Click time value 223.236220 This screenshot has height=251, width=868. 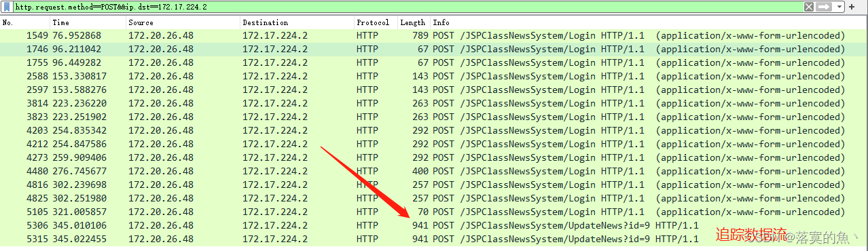pos(79,103)
